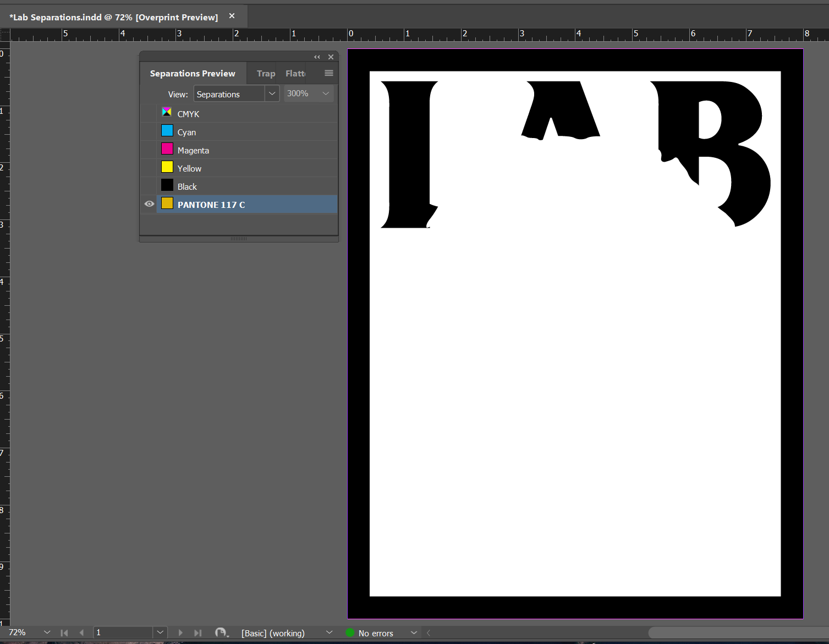Open the status bar document menu icon
The image size is (829, 644).
221,633
